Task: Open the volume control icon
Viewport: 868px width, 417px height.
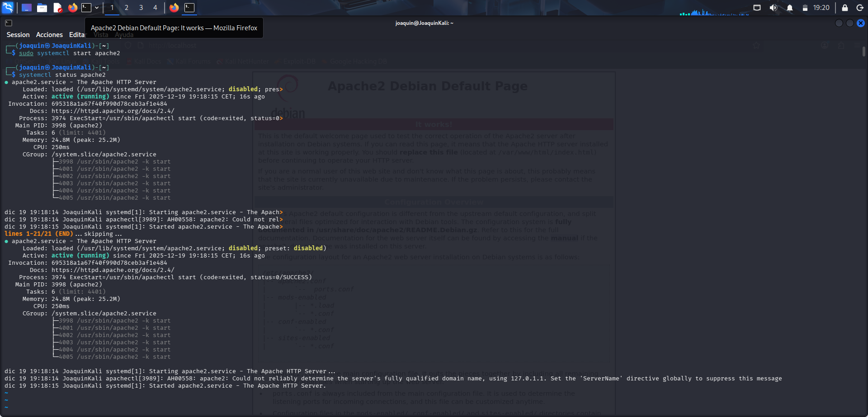Action: (774, 8)
